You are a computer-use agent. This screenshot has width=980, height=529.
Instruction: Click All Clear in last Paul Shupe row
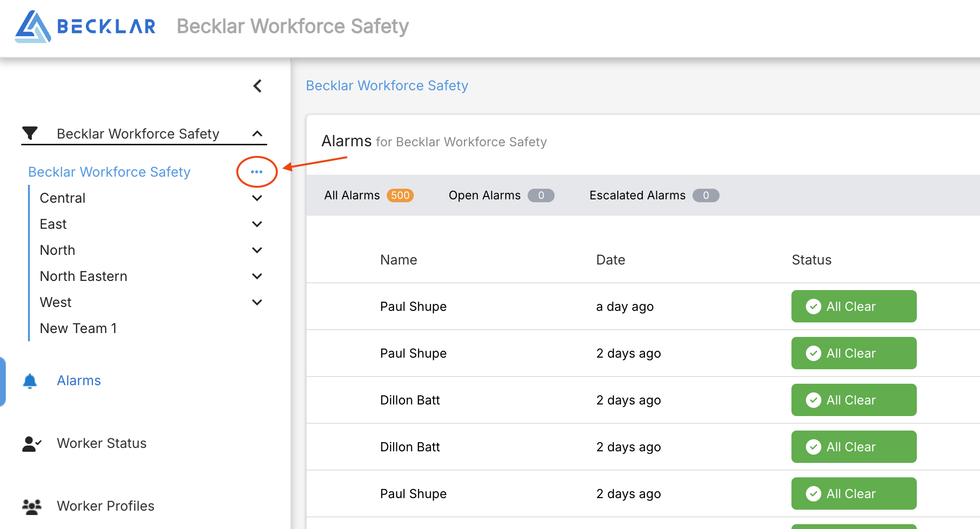pyautogui.click(x=854, y=494)
